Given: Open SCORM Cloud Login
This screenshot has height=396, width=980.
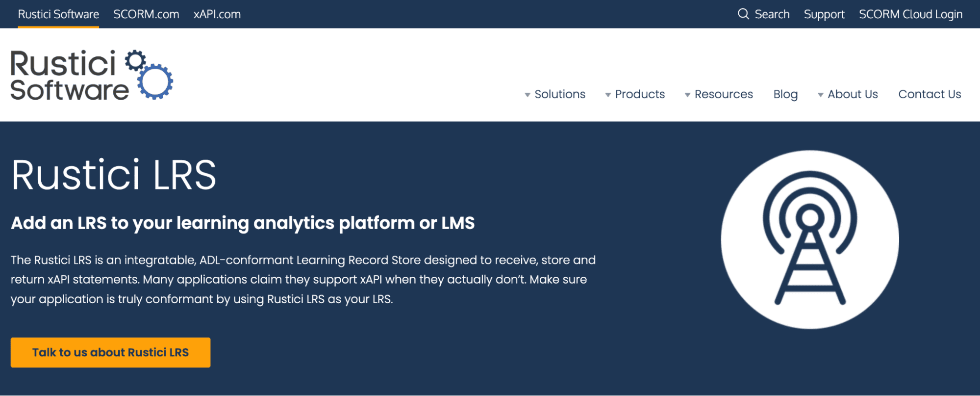Looking at the screenshot, I should 911,14.
